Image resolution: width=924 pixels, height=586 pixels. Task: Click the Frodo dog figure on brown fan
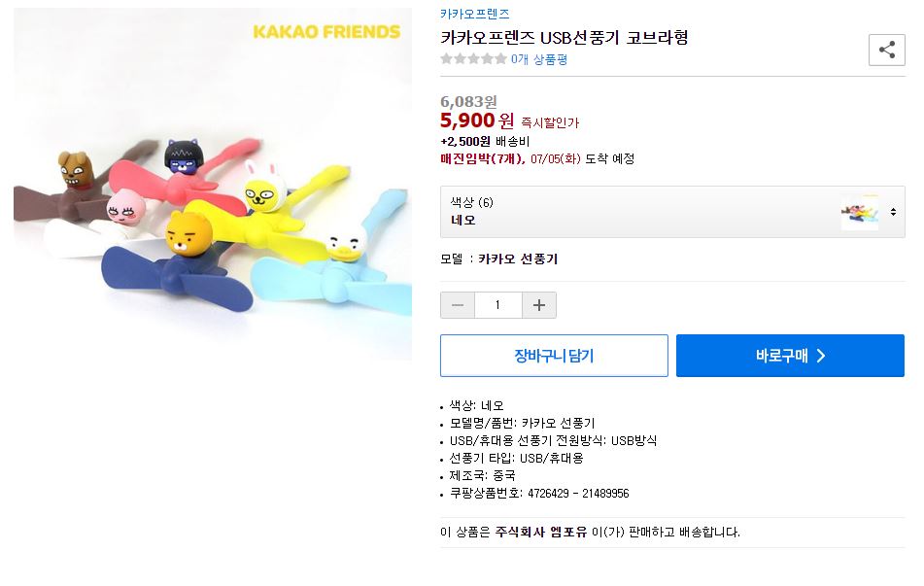pyautogui.click(x=77, y=171)
